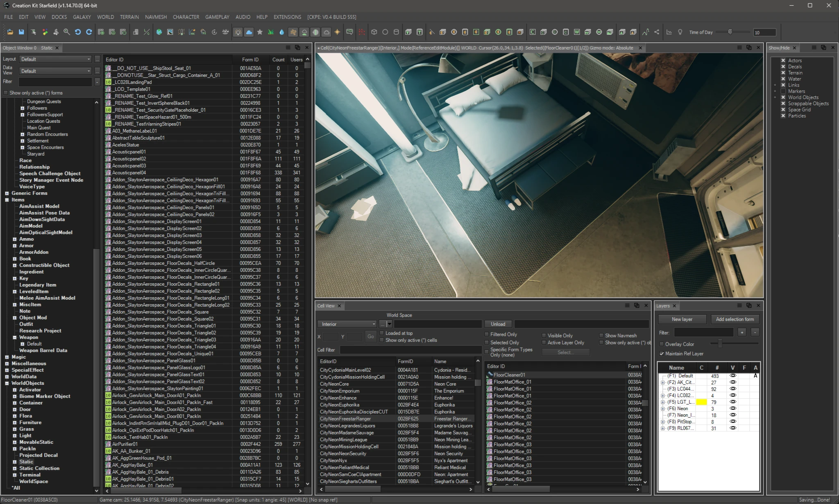Enable the Overlay Color checkbox

(662, 344)
